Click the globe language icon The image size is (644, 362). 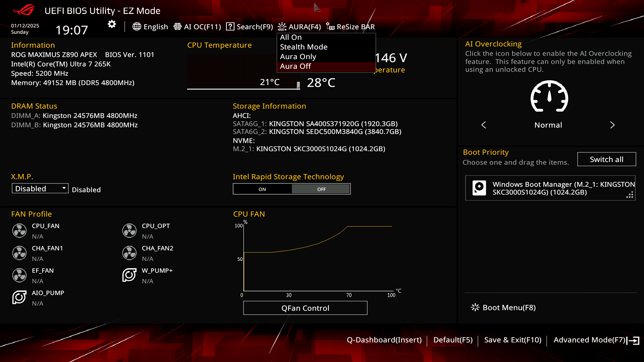click(137, 26)
